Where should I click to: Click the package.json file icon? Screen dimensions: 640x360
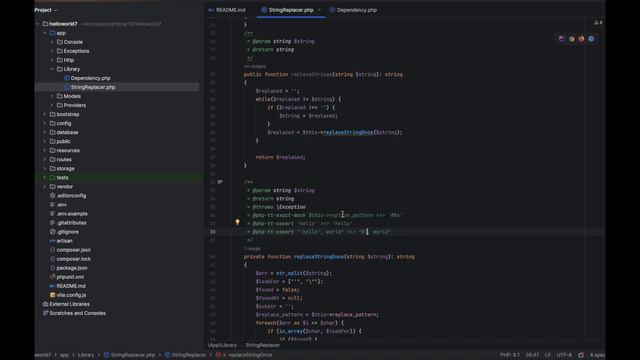pos(52,268)
